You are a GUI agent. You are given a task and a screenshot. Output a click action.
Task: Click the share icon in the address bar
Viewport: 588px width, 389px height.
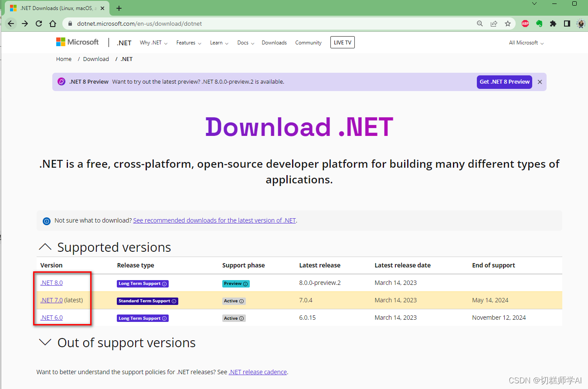[x=494, y=24]
